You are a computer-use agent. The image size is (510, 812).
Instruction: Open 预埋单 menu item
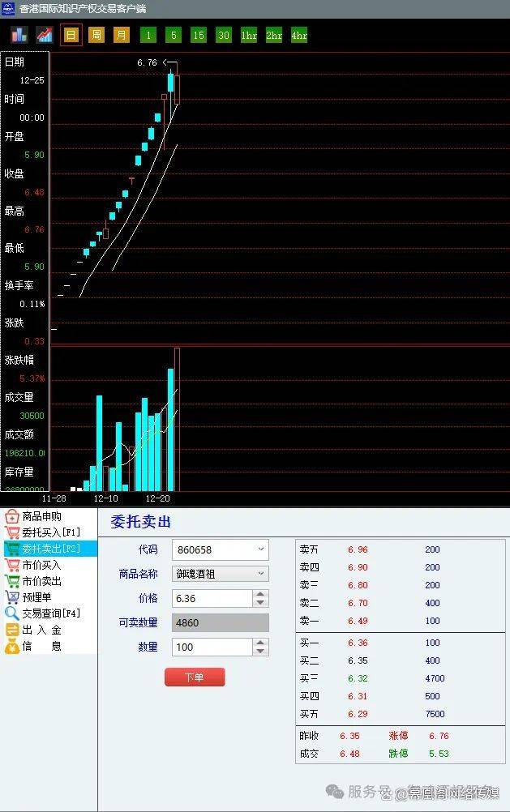[x=49, y=597]
